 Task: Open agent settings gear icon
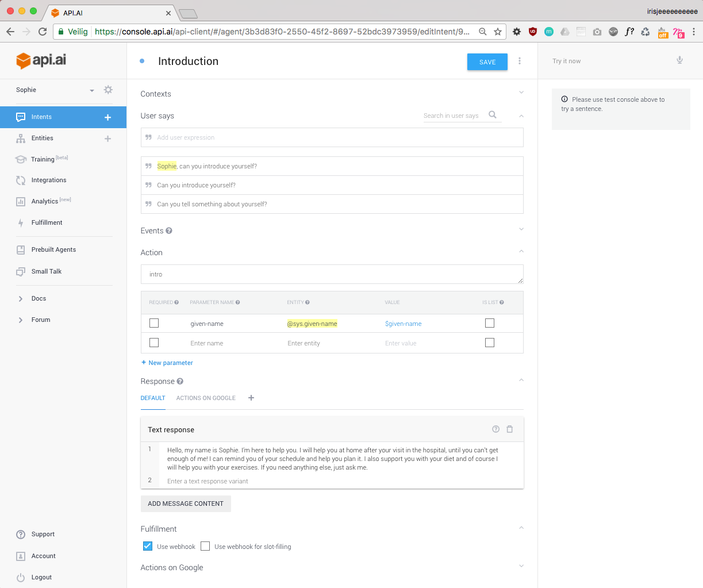click(x=108, y=90)
